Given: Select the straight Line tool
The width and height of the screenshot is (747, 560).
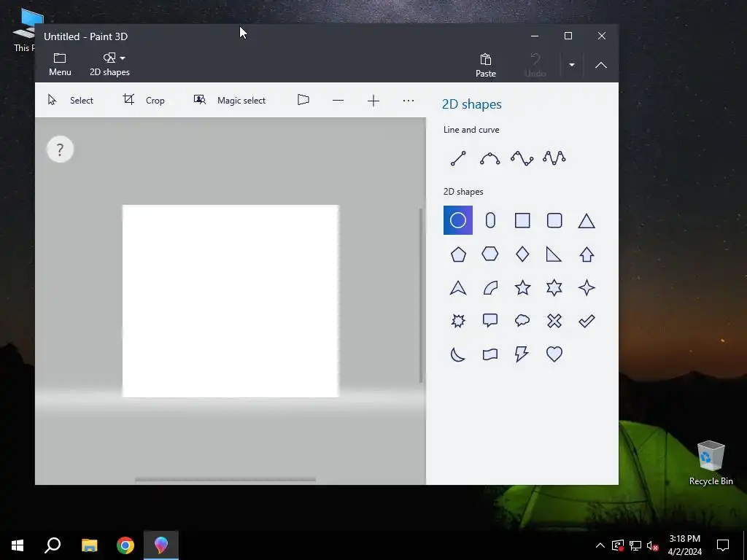Looking at the screenshot, I should (x=458, y=158).
